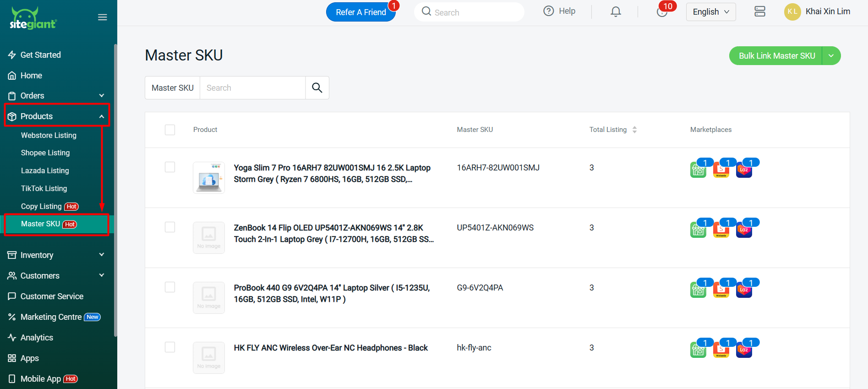The width and height of the screenshot is (868, 389).
Task: Click the Bulk Link Master SKU button
Action: [x=776, y=56]
